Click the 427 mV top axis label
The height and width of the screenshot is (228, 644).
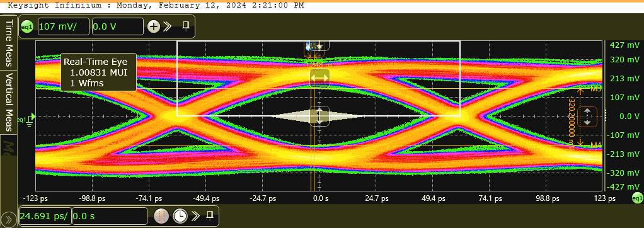pyautogui.click(x=624, y=45)
